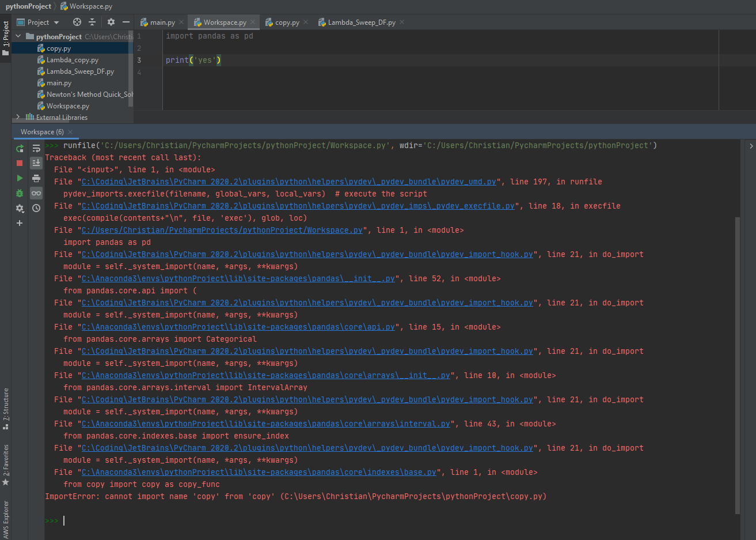Toggle the Structure side tool button
Viewport: 756px width, 540px height.
click(x=5, y=409)
